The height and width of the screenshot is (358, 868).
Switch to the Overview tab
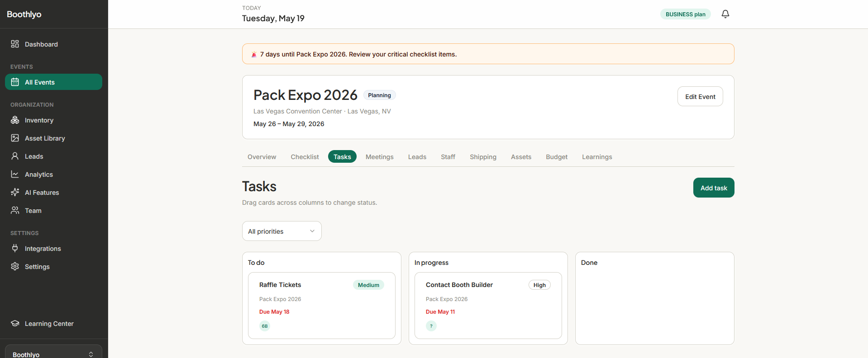click(262, 157)
